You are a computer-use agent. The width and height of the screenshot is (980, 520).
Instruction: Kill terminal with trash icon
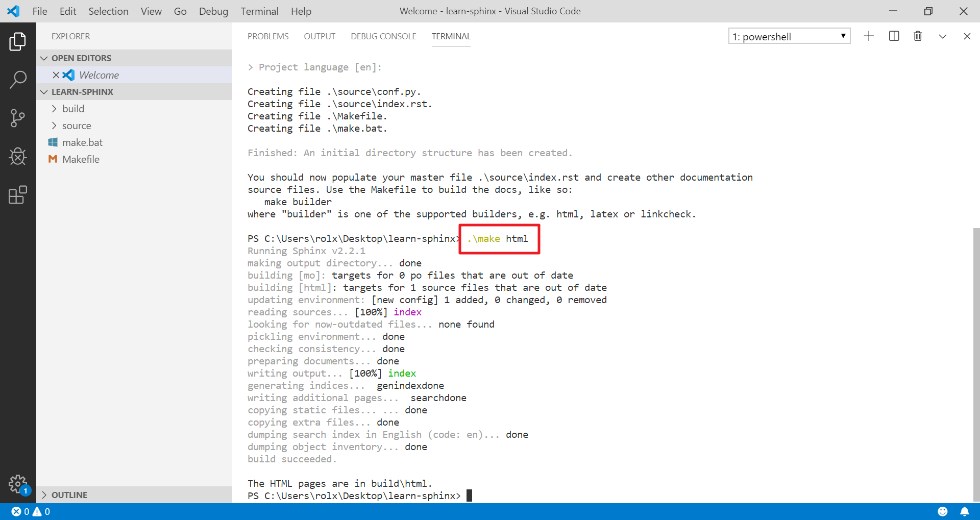click(x=918, y=36)
